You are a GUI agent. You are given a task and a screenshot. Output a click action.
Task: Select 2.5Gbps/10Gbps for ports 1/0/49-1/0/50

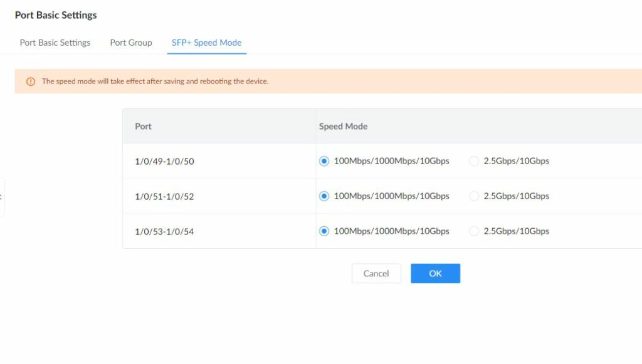[474, 161]
